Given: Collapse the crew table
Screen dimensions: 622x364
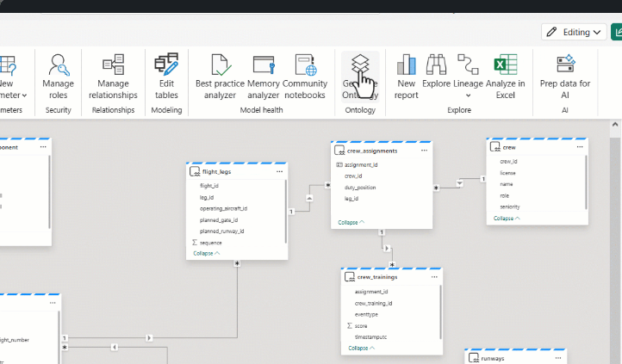Looking at the screenshot, I should (x=507, y=219).
